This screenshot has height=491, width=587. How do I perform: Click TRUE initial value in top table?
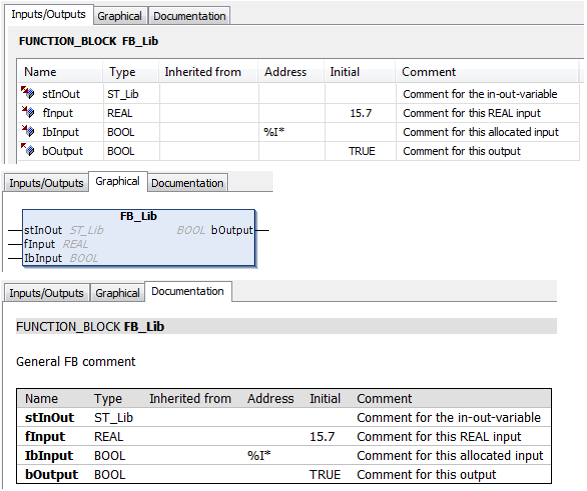[362, 151]
